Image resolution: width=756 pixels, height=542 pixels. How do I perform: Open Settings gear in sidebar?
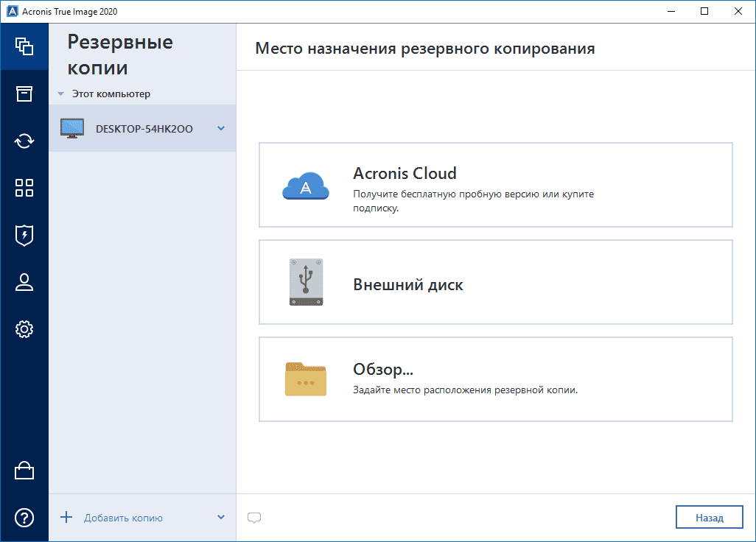24,329
